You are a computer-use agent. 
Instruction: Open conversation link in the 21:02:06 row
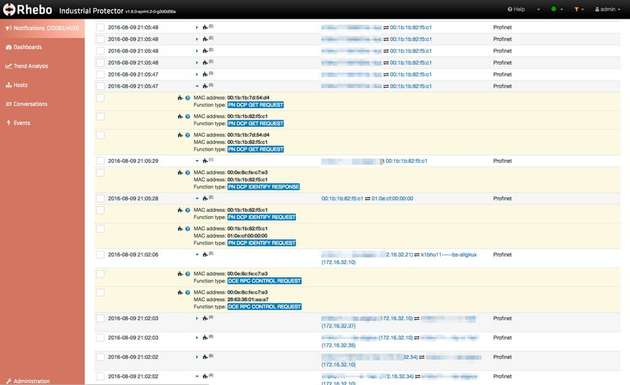click(x=399, y=258)
